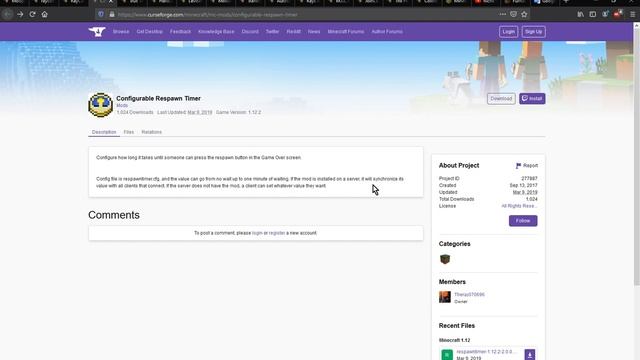
Task: Click the Pocket save icon
Action: pos(513,14)
